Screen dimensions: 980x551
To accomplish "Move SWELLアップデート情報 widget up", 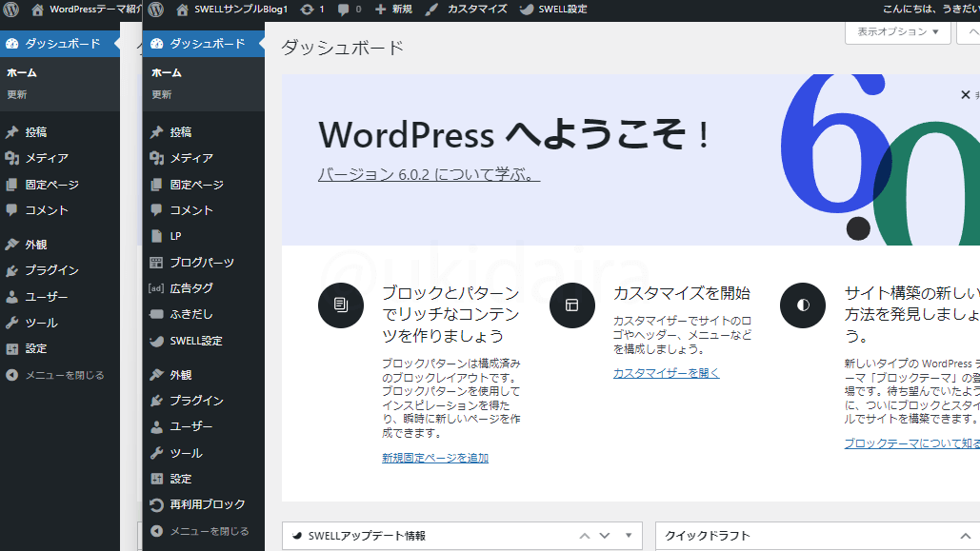I will coord(585,536).
